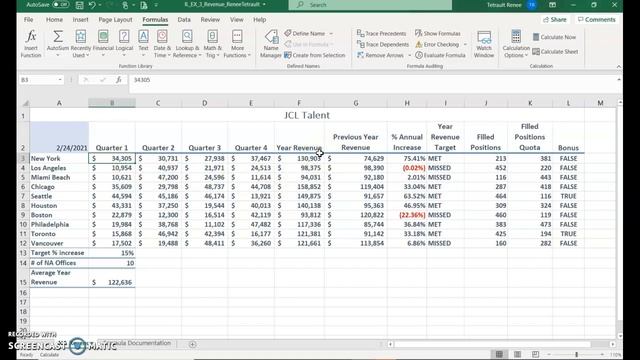
Task: Select cell with (22.36%) for Boston
Action: [x=407, y=215]
